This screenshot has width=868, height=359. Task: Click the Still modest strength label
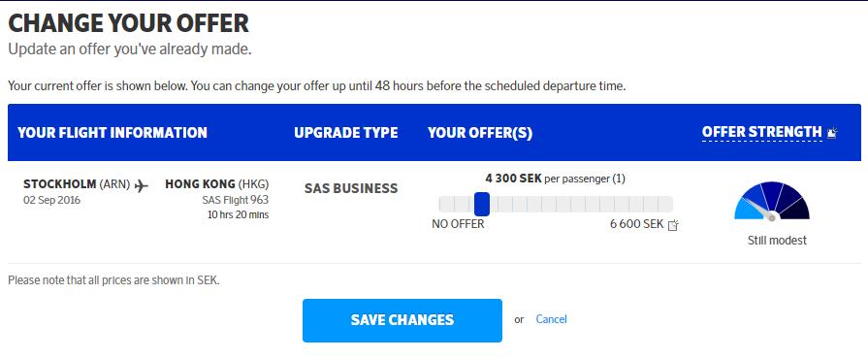point(777,241)
